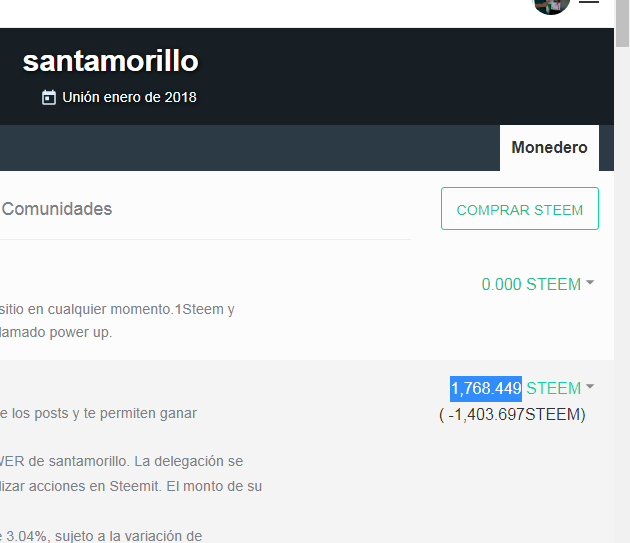Click the santamorillo profile name
This screenshot has width=630, height=543.
(110, 61)
